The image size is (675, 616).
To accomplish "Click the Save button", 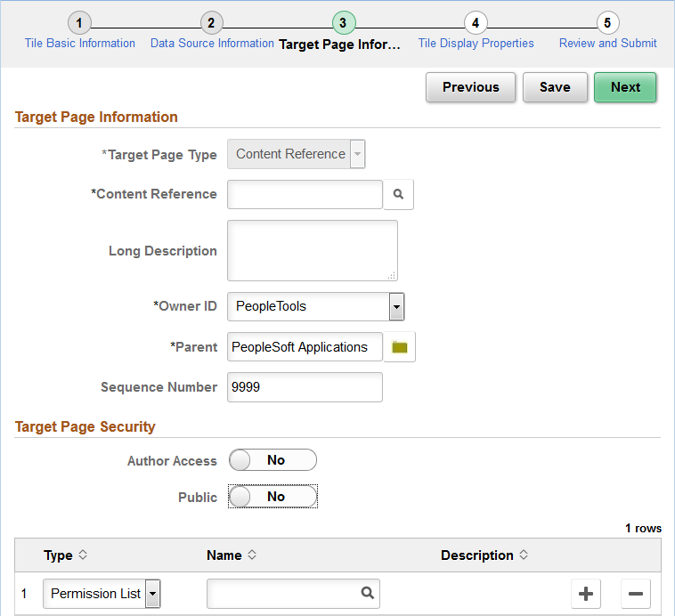I will coord(554,87).
